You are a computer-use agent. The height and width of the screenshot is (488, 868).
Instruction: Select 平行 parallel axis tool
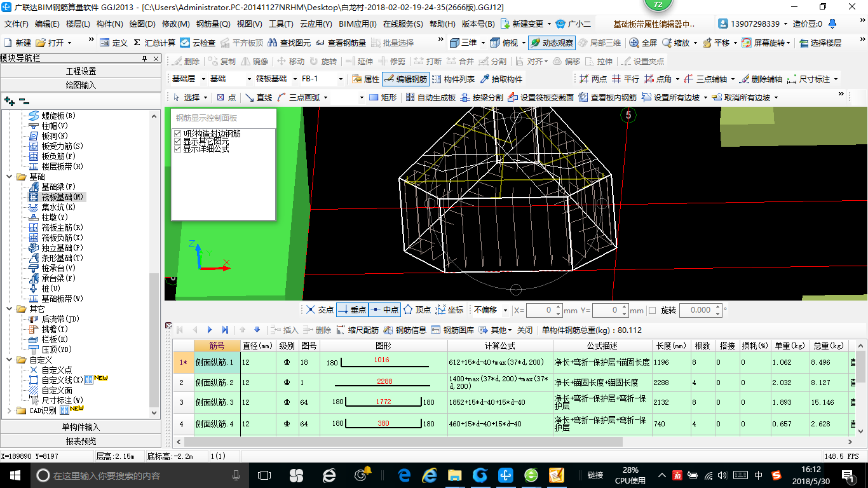(625, 79)
